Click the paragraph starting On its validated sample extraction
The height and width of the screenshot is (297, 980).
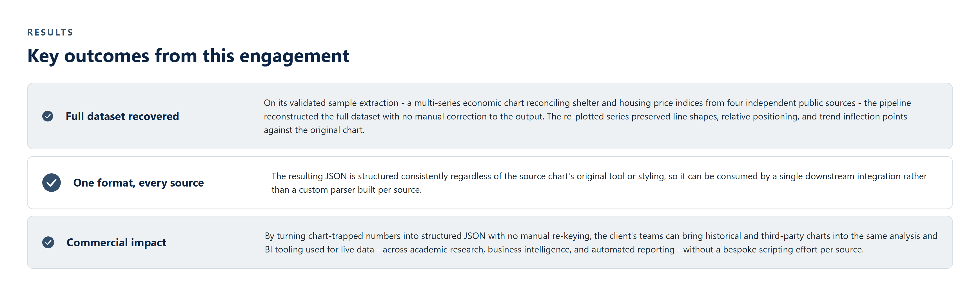587,116
